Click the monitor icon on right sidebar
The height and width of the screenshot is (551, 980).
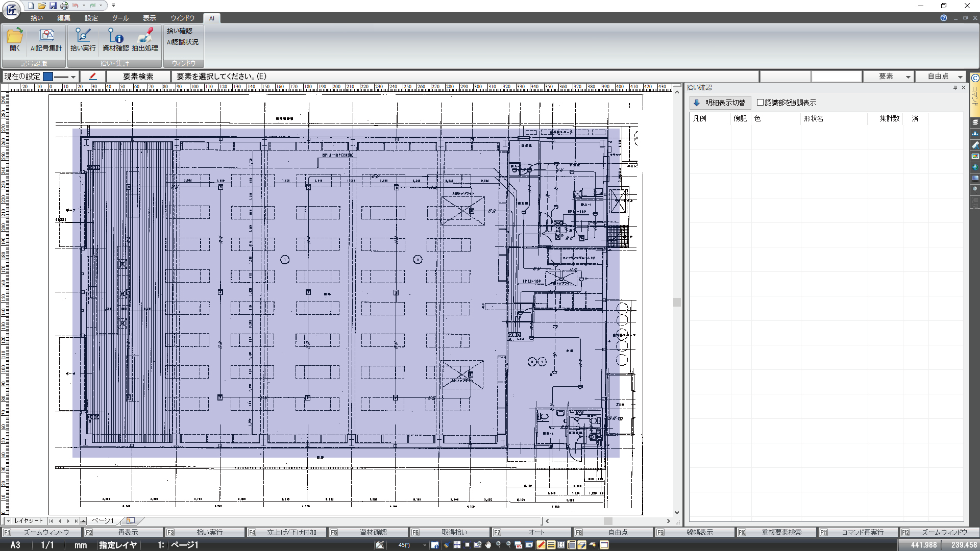(x=975, y=178)
